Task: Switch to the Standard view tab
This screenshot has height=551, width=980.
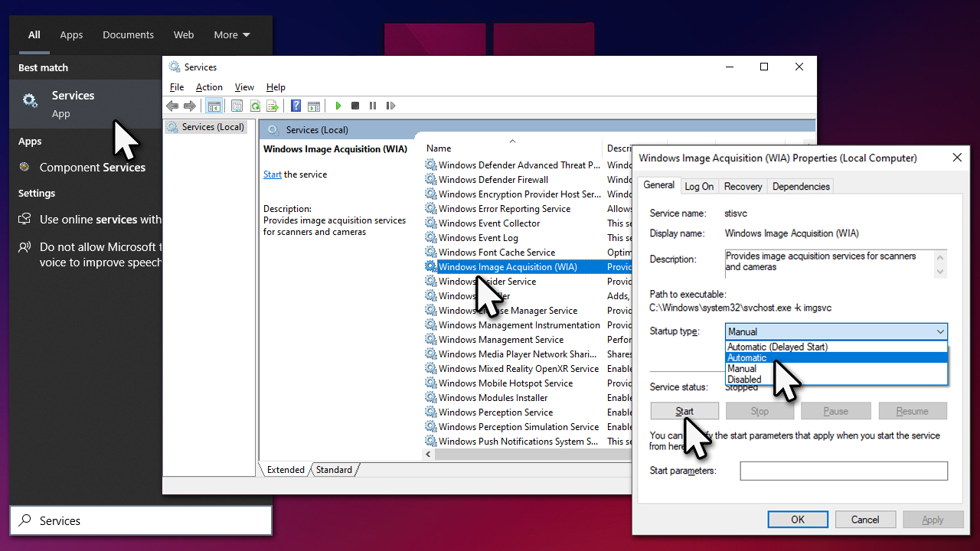Action: (334, 469)
